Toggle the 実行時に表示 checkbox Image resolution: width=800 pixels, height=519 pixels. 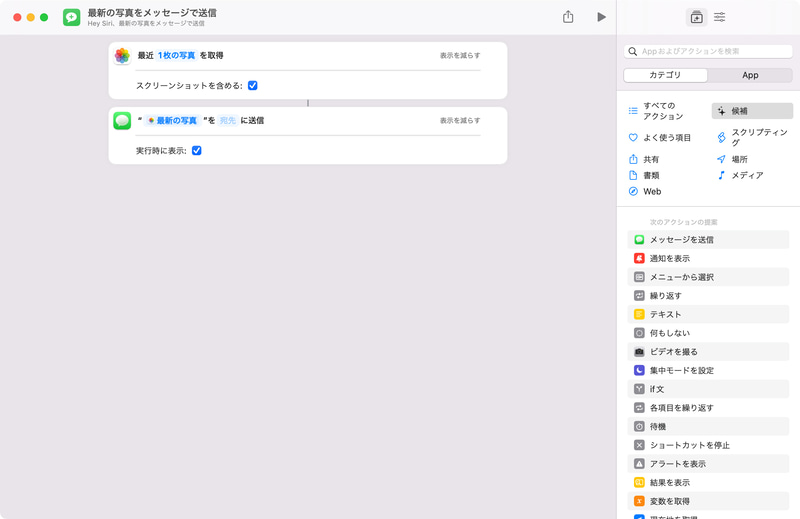[196, 151]
